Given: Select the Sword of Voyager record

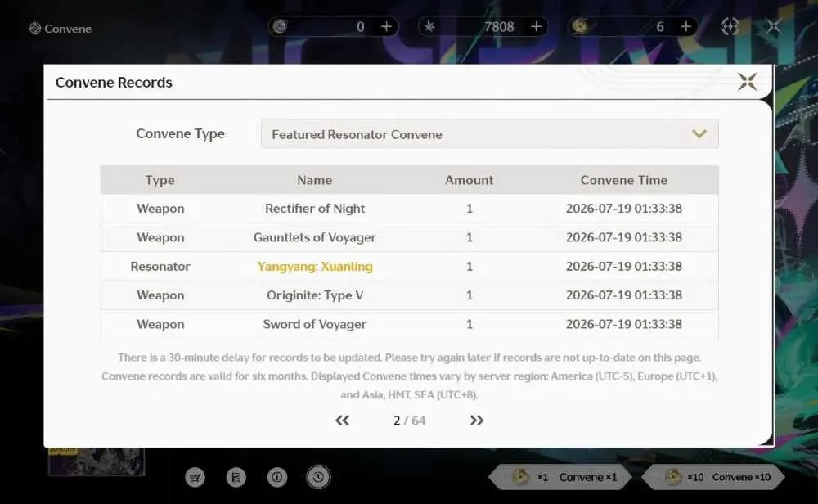Looking at the screenshot, I should 409,325.
